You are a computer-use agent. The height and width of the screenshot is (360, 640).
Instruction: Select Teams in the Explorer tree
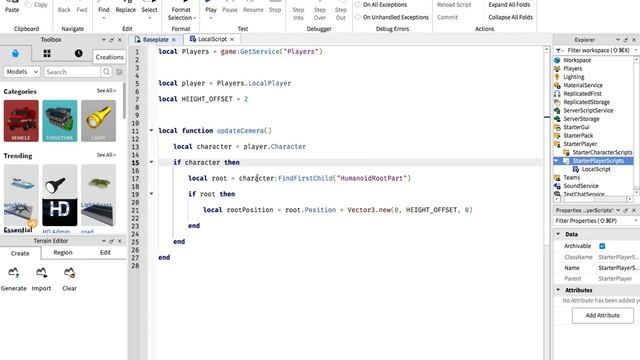(571, 177)
